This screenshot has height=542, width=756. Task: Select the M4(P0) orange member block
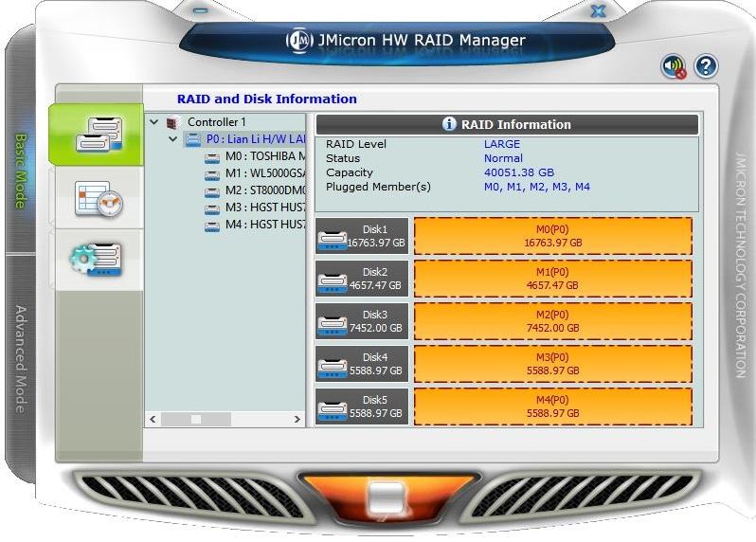[553, 406]
